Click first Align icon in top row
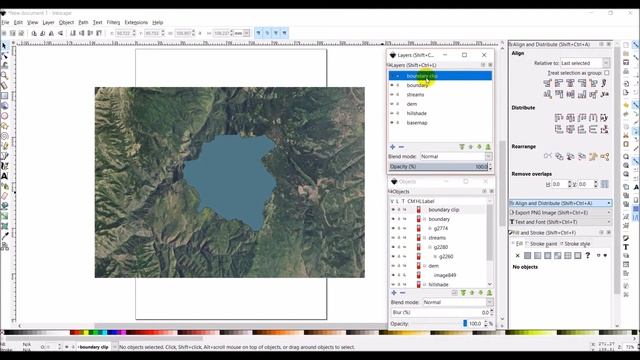The image size is (640, 360). [x=547, y=83]
